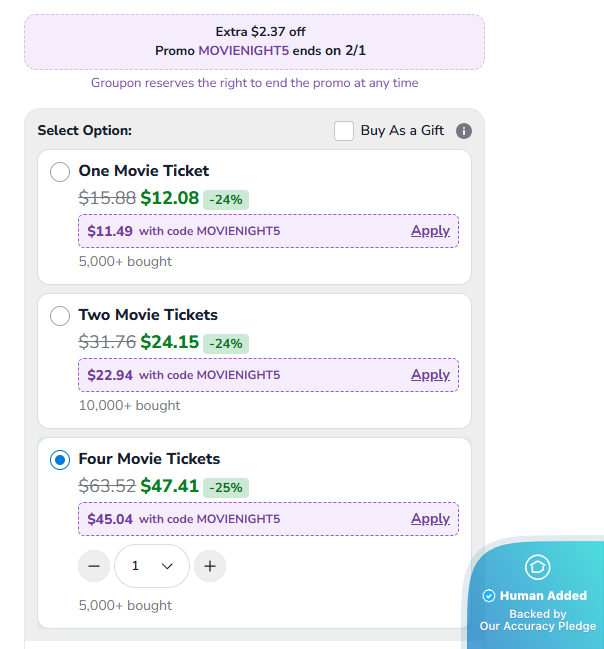This screenshot has height=649, width=604.
Task: Click the -25% discount badge
Action: [x=226, y=487]
